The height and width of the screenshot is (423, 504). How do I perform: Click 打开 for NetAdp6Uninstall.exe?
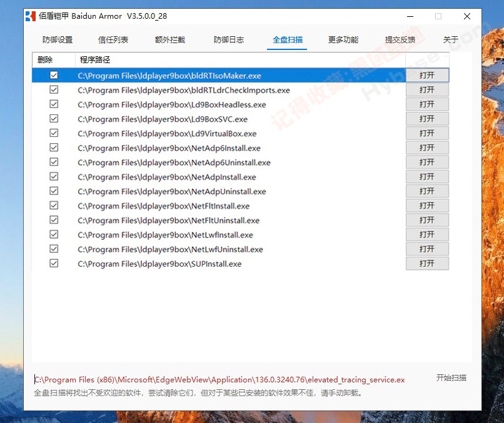coord(427,162)
